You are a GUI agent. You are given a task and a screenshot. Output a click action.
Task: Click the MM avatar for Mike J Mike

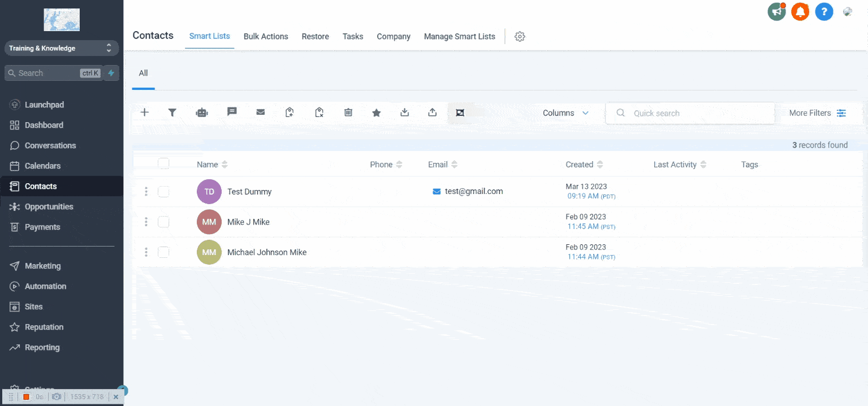coord(209,222)
